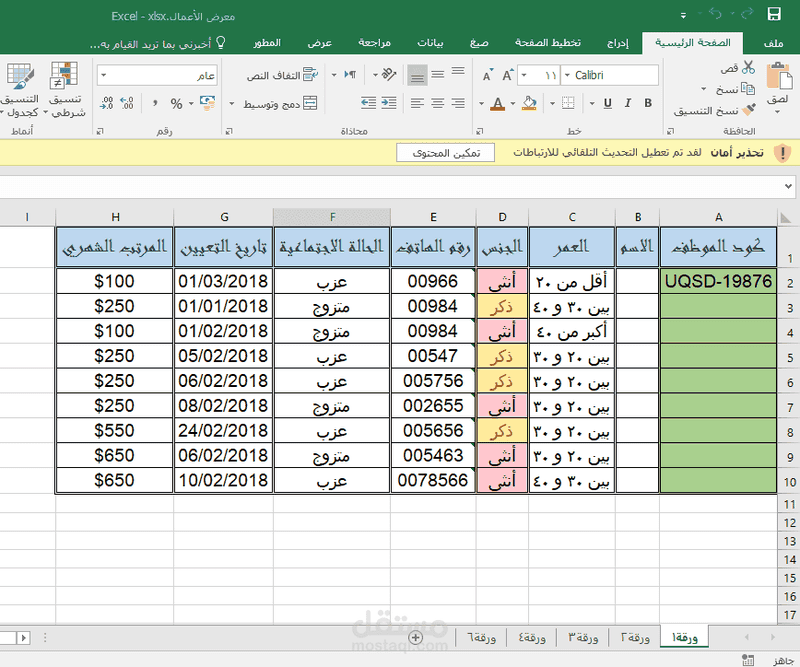Click the Paste (لصق) clipboard icon

[x=778, y=78]
